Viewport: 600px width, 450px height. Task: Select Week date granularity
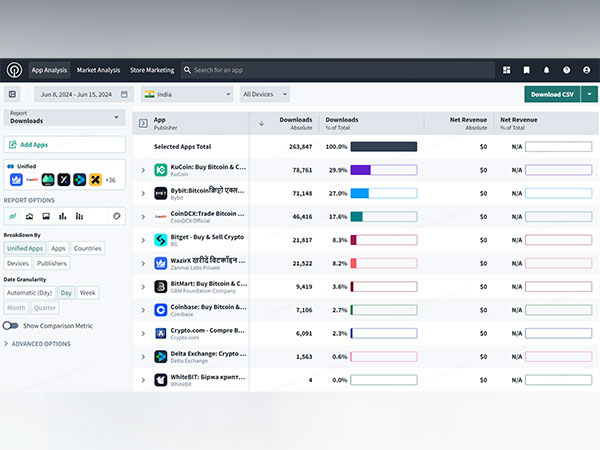tap(88, 293)
